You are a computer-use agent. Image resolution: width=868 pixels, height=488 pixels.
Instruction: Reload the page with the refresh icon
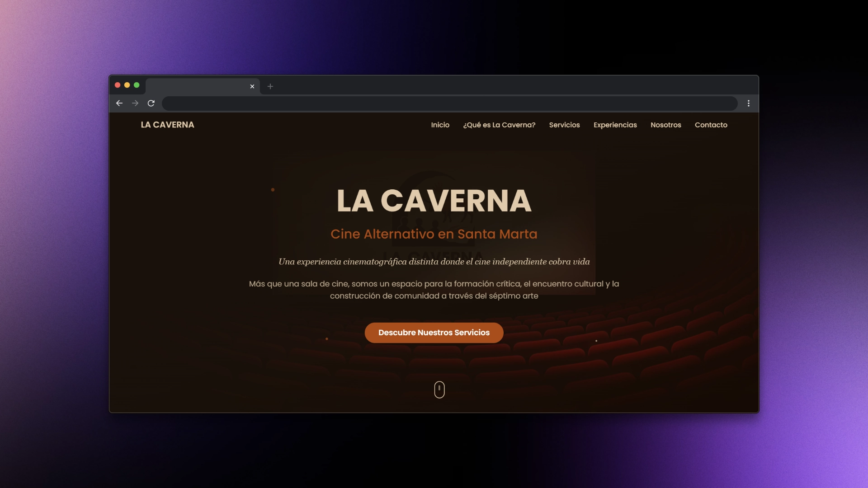[x=151, y=103]
